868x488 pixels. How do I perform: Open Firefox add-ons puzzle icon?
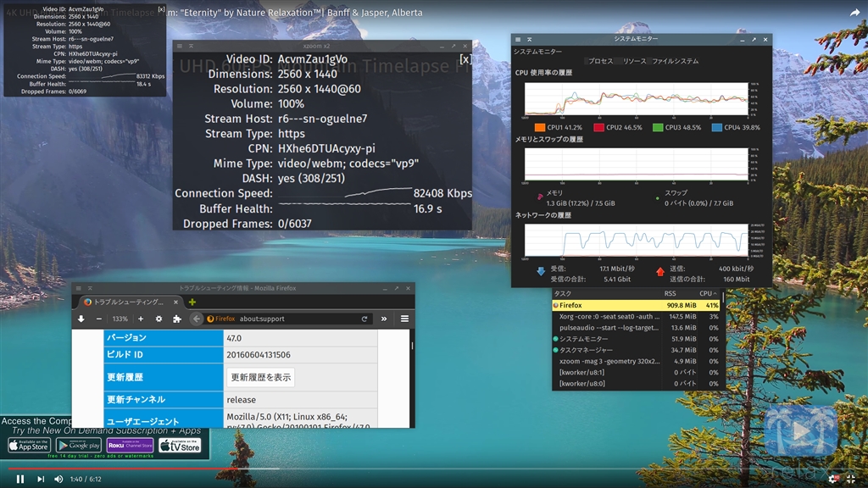point(177,319)
